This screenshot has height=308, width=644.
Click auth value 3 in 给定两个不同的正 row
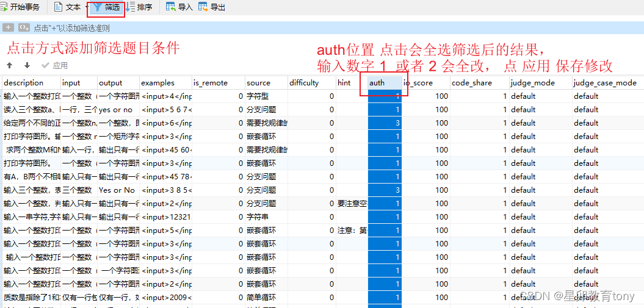[385, 123]
